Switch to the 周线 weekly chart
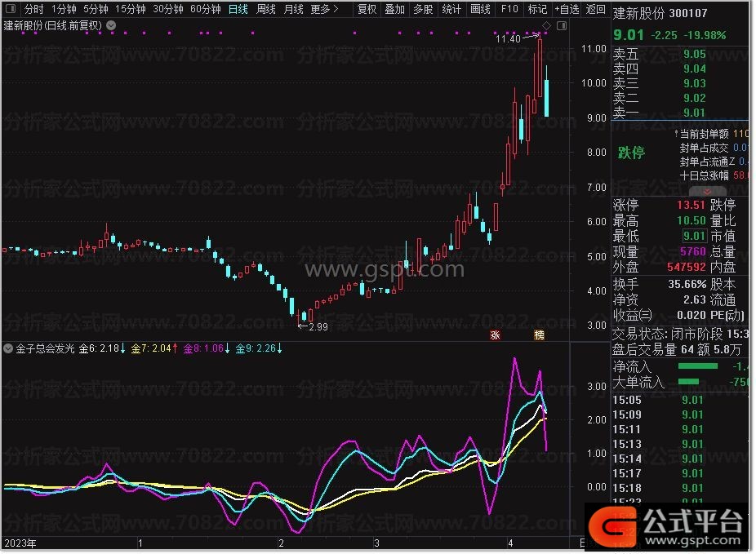The width and height of the screenshot is (756, 554). coord(265,9)
